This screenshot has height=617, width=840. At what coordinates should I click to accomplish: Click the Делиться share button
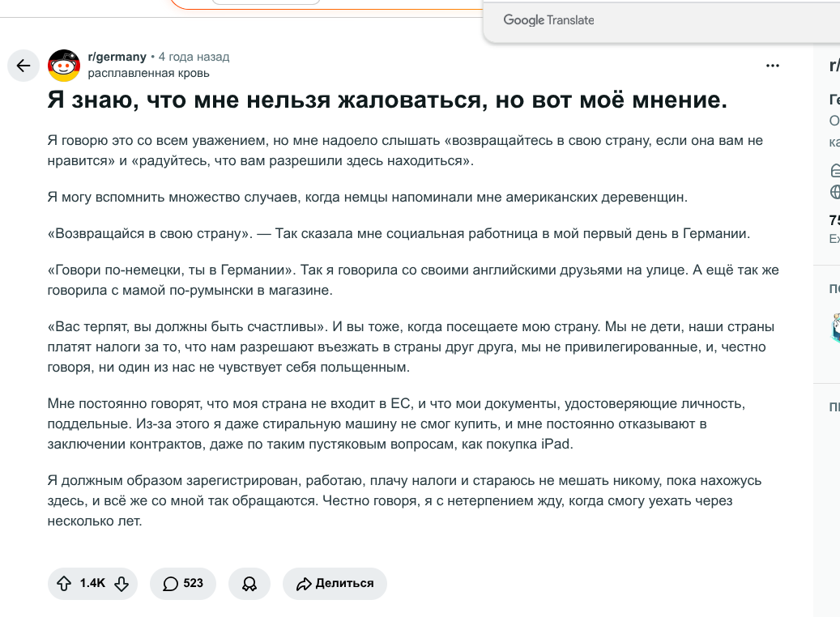click(335, 583)
